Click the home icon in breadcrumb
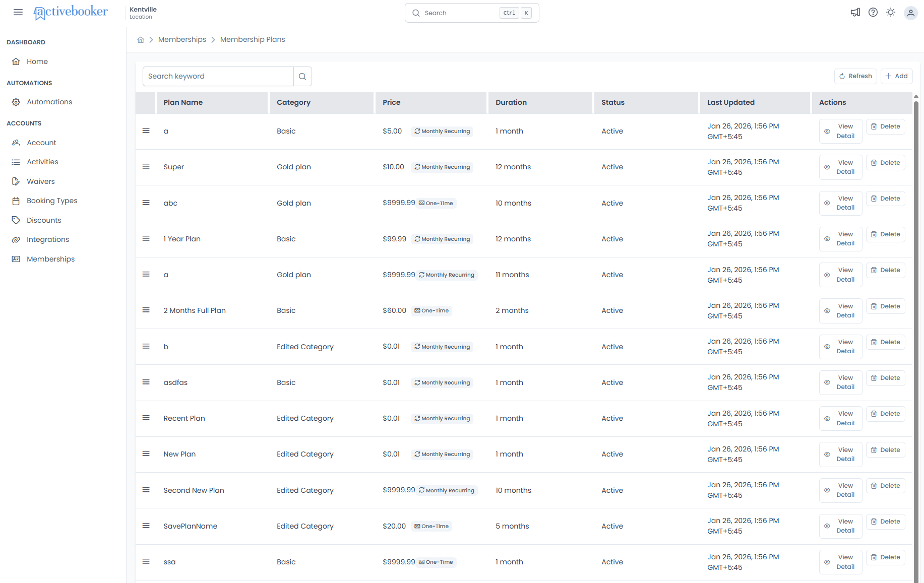924x583 pixels. pos(141,40)
